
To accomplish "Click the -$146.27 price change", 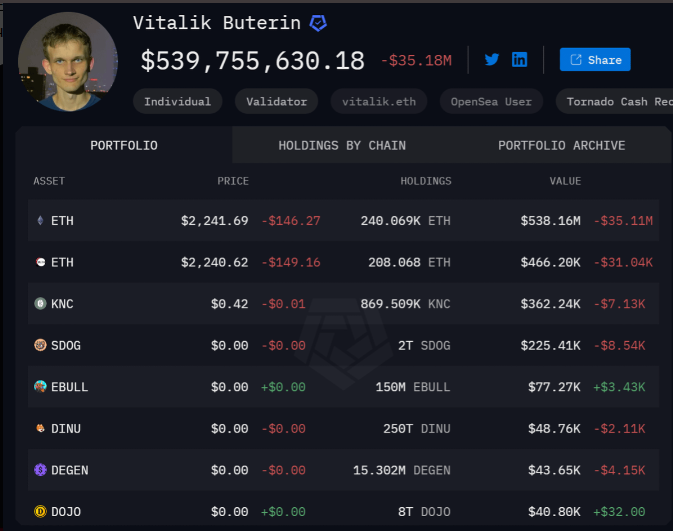I will [x=291, y=221].
